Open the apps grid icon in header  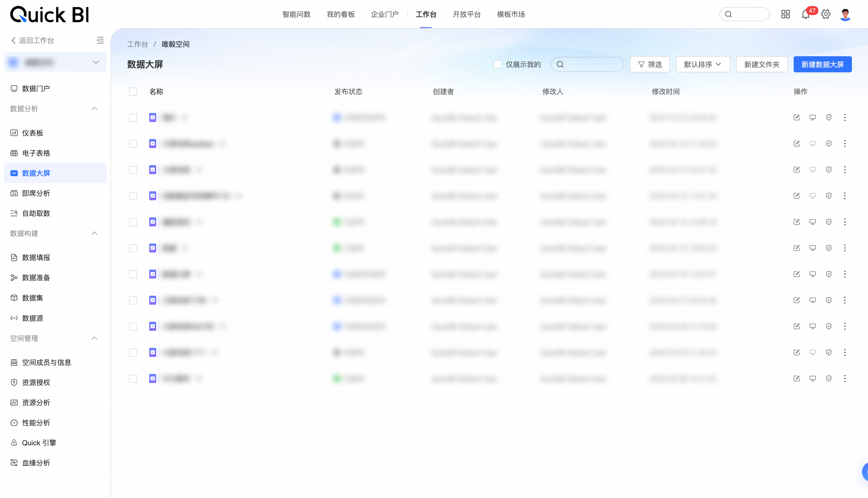point(785,14)
